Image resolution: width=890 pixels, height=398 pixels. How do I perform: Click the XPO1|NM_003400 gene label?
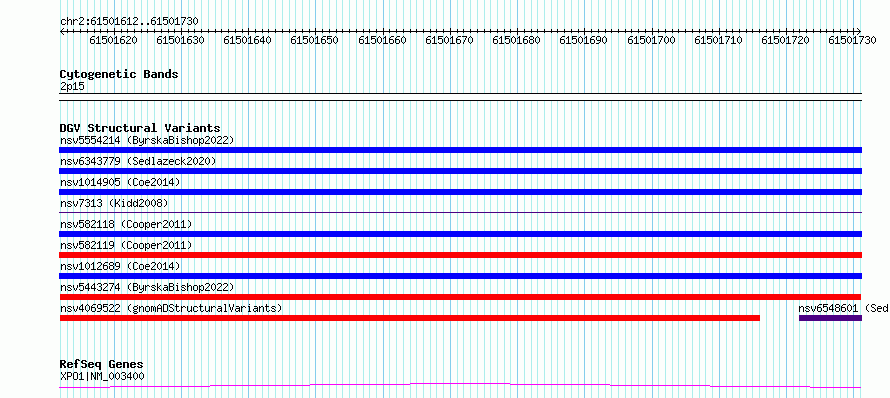coord(102,376)
